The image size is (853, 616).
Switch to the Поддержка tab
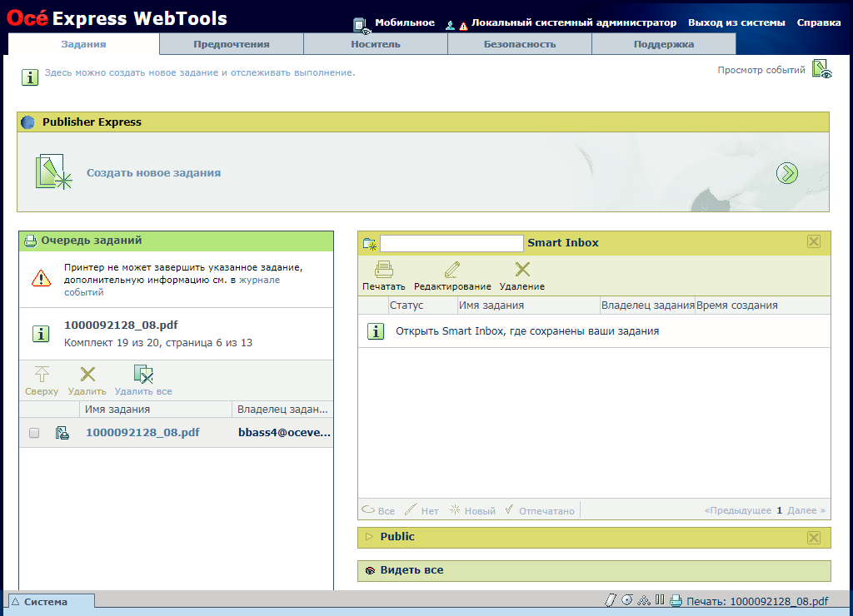click(x=664, y=44)
